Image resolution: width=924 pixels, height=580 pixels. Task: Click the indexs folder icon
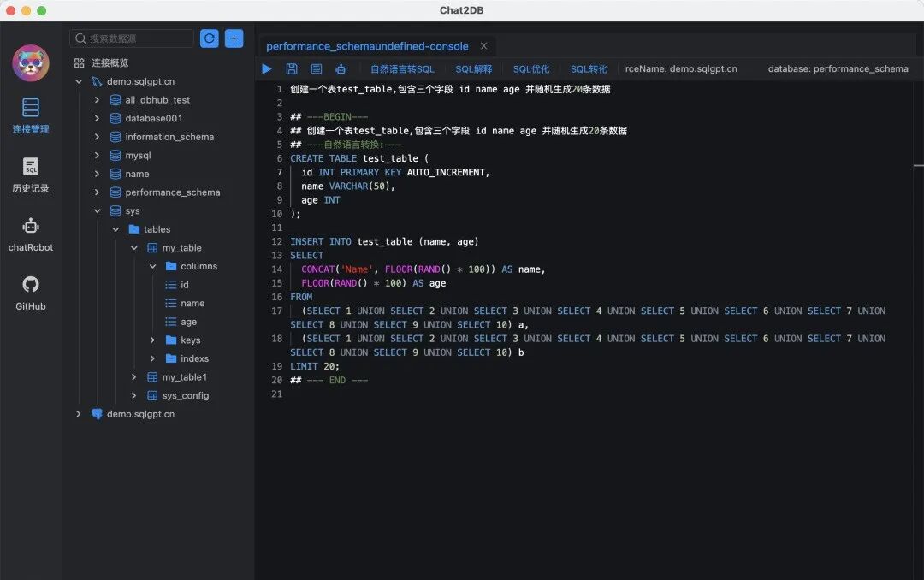coord(171,358)
